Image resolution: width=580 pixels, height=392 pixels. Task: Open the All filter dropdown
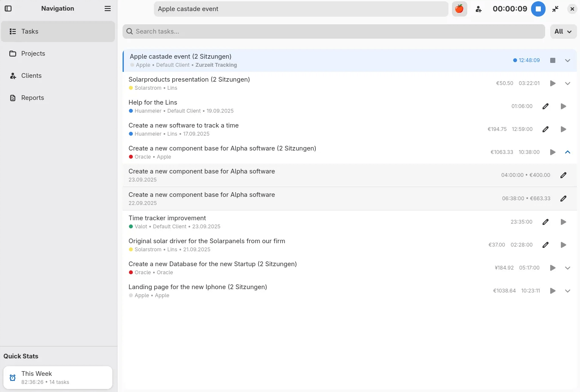(563, 31)
